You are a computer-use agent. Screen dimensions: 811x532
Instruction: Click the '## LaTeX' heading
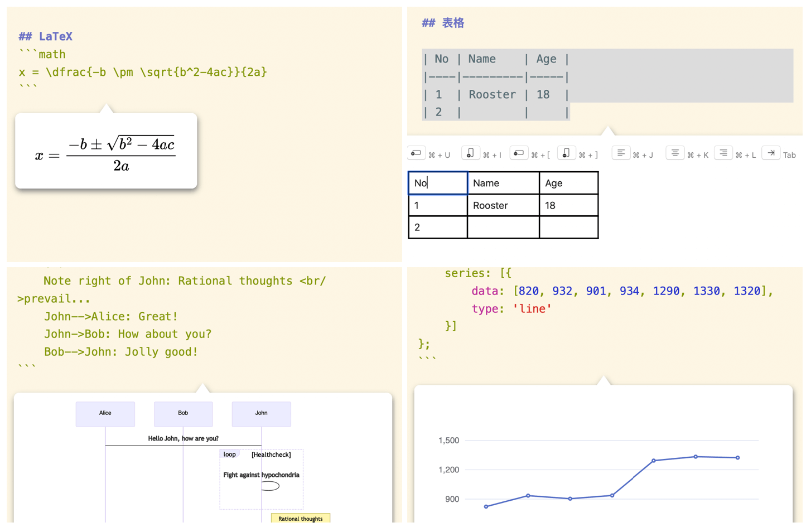coord(46,36)
